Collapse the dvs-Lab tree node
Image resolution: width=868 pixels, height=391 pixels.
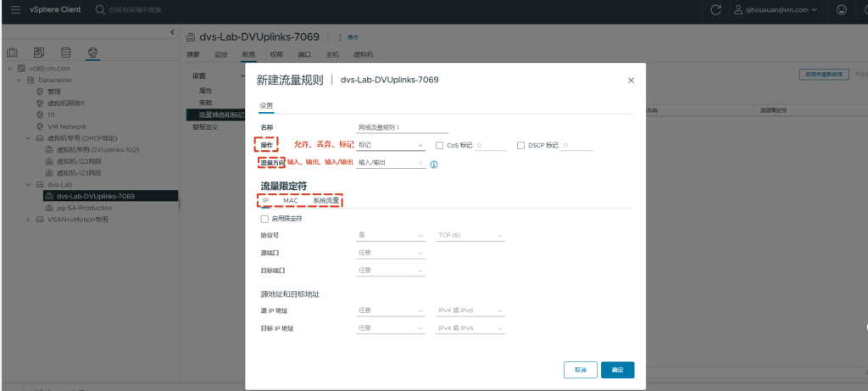28,184
